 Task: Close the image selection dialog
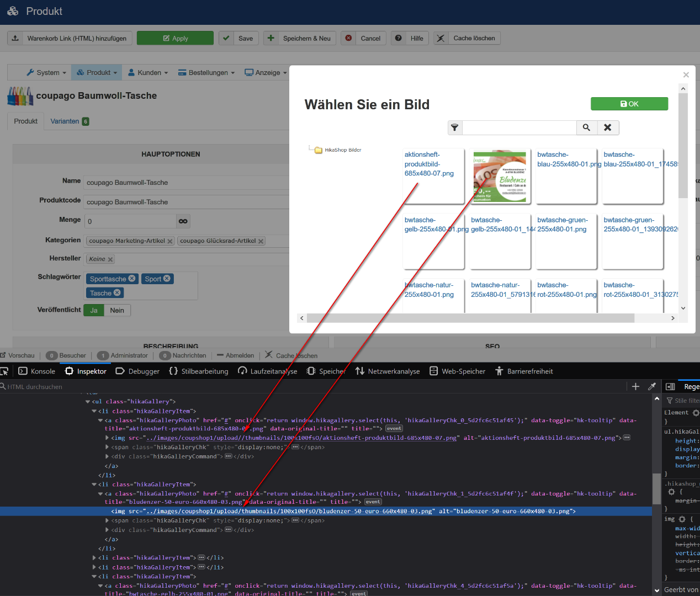click(x=686, y=74)
